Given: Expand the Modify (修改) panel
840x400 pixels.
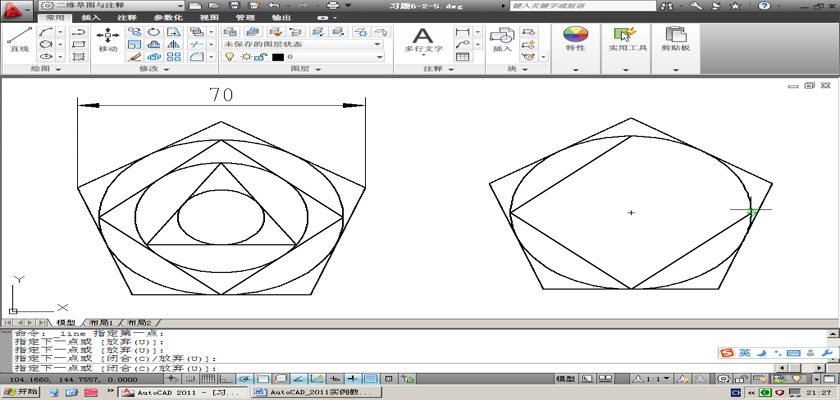Looking at the screenshot, I should [x=154, y=69].
